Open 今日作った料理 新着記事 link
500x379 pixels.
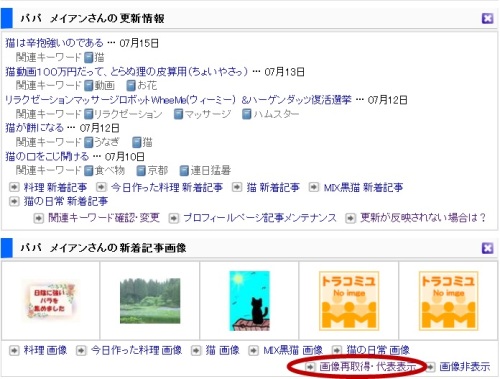pos(167,187)
